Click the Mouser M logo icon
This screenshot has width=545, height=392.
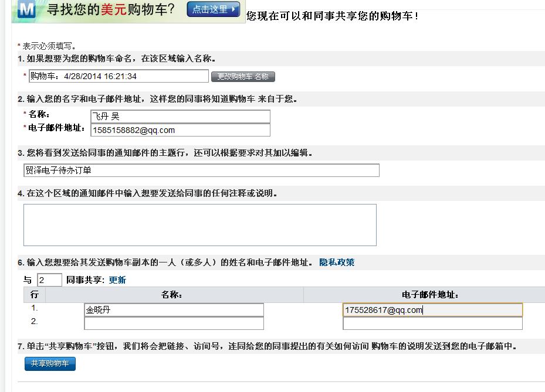coord(26,9)
